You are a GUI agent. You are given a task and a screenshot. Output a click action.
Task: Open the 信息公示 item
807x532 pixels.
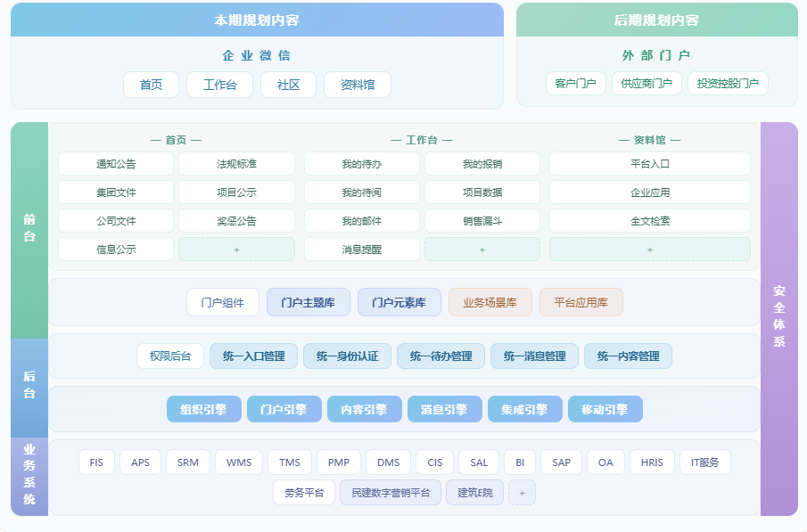click(116, 250)
